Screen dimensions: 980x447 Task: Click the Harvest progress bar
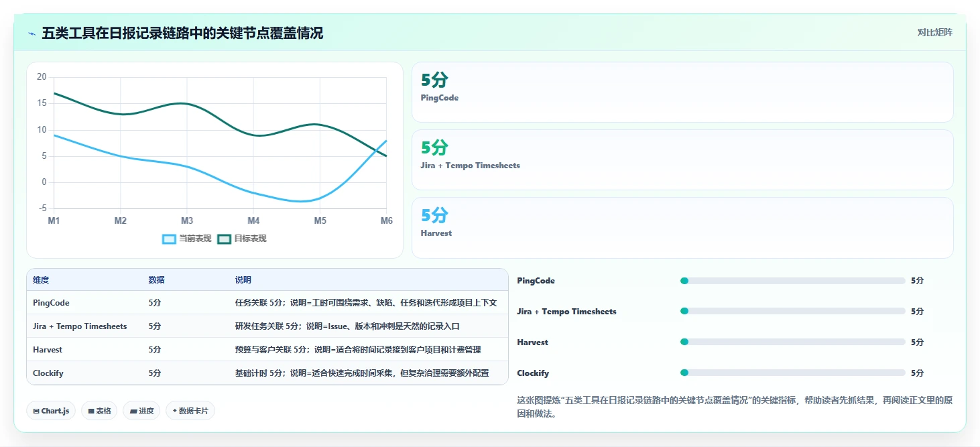click(792, 342)
